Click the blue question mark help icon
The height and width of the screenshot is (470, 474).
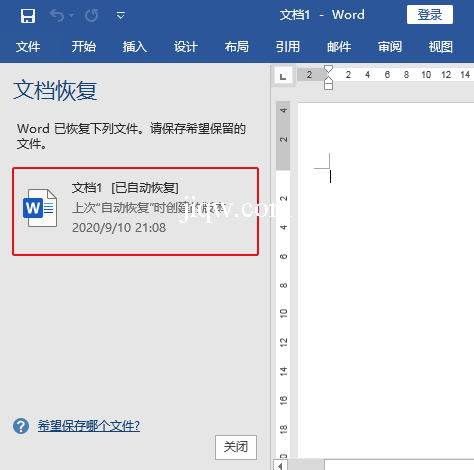point(21,426)
